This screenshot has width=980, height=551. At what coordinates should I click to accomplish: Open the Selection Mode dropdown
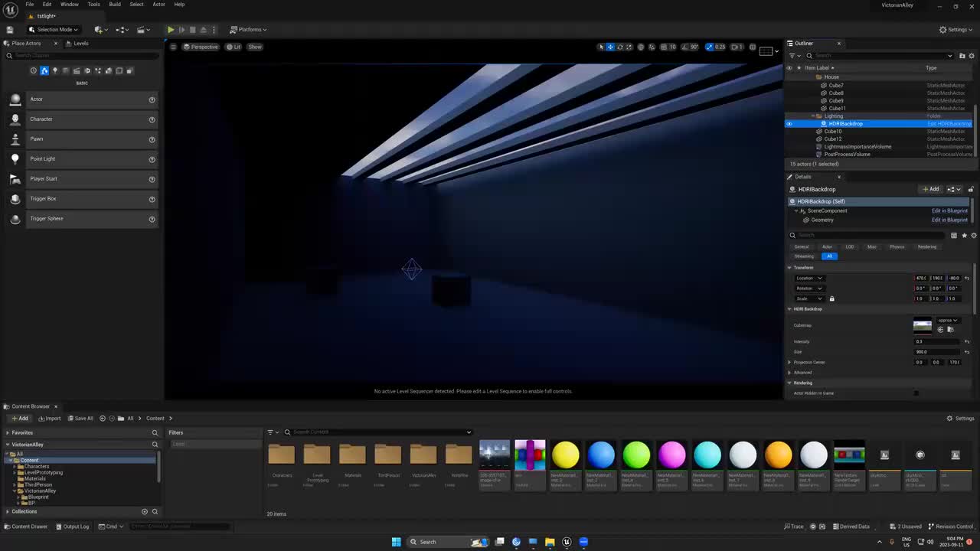click(x=54, y=29)
